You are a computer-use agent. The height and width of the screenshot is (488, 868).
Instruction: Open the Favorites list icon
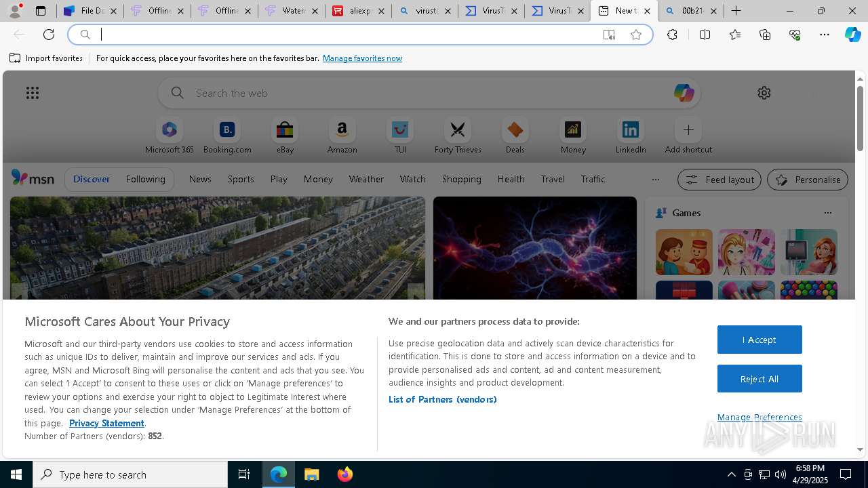click(735, 35)
